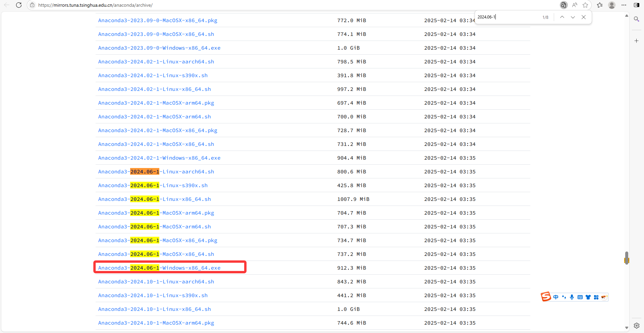Open the Favorites list icon

(x=600, y=5)
